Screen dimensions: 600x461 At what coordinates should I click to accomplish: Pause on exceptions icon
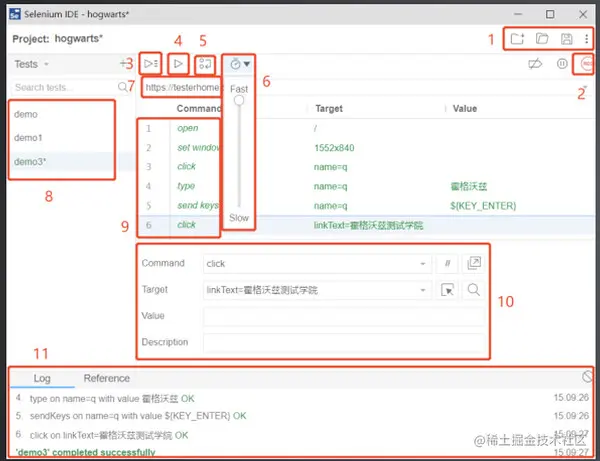pos(562,64)
